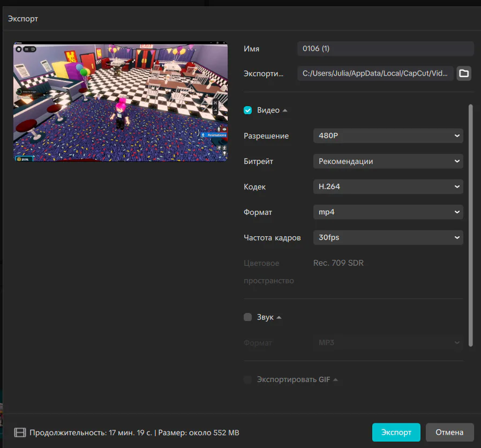This screenshot has height=448, width=481.
Task: Enable the Звук checkbox
Action: pos(247,317)
